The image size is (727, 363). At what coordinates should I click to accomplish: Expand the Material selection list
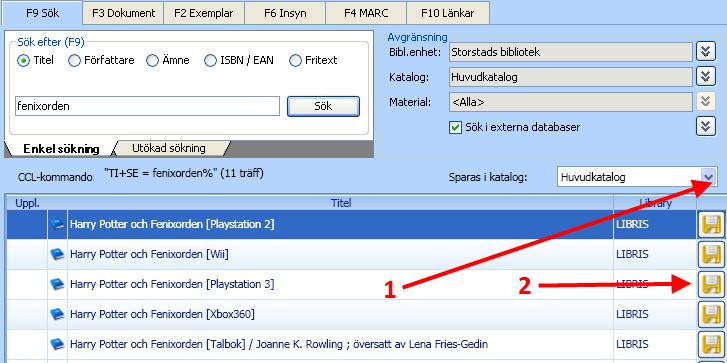tap(706, 102)
